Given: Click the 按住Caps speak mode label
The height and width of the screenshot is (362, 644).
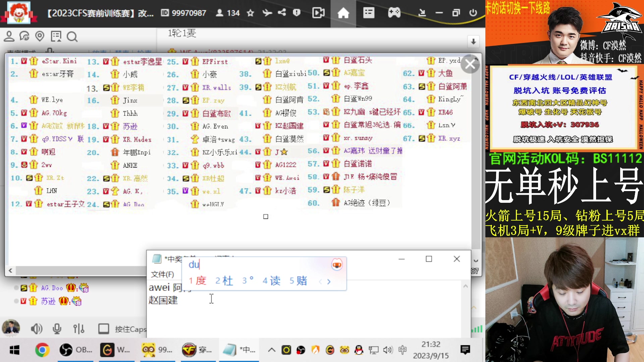Looking at the screenshot, I should pos(130,329).
